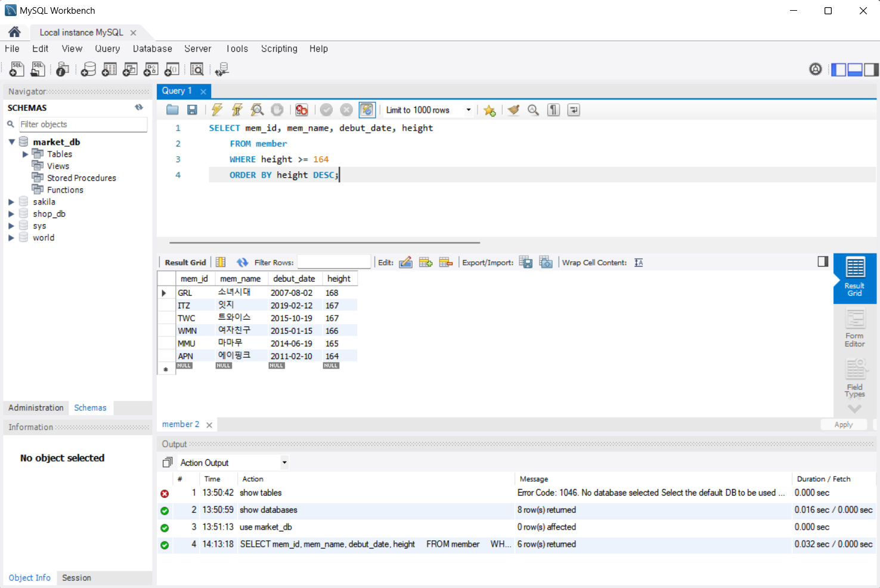Open find panel magnifier icon

[534, 110]
